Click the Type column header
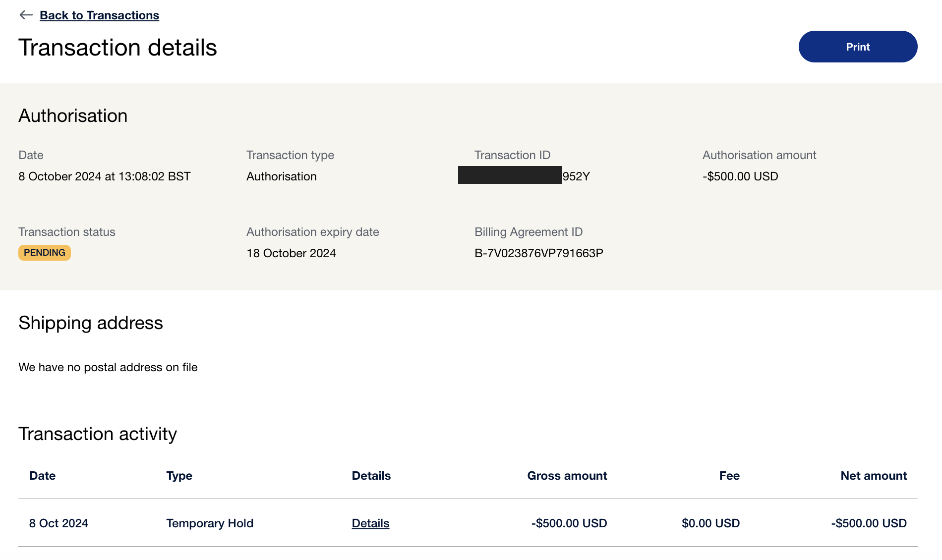The height and width of the screenshot is (560, 942). click(x=179, y=476)
